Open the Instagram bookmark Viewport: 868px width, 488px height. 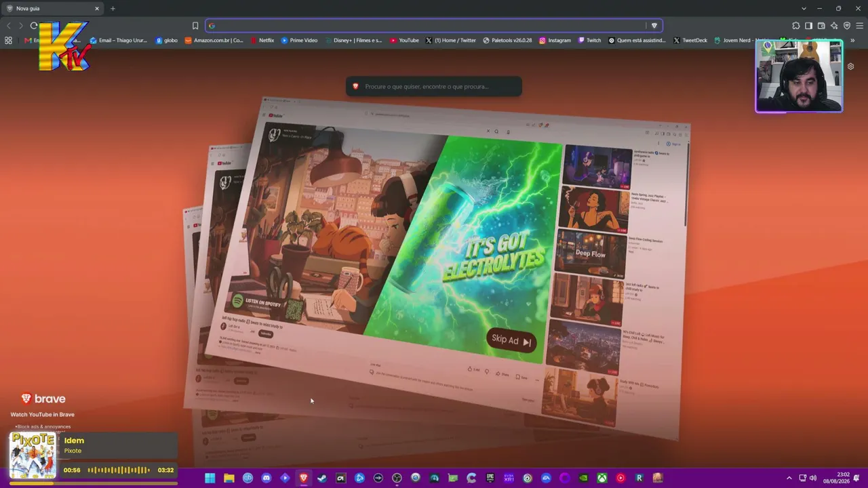[x=555, y=40]
